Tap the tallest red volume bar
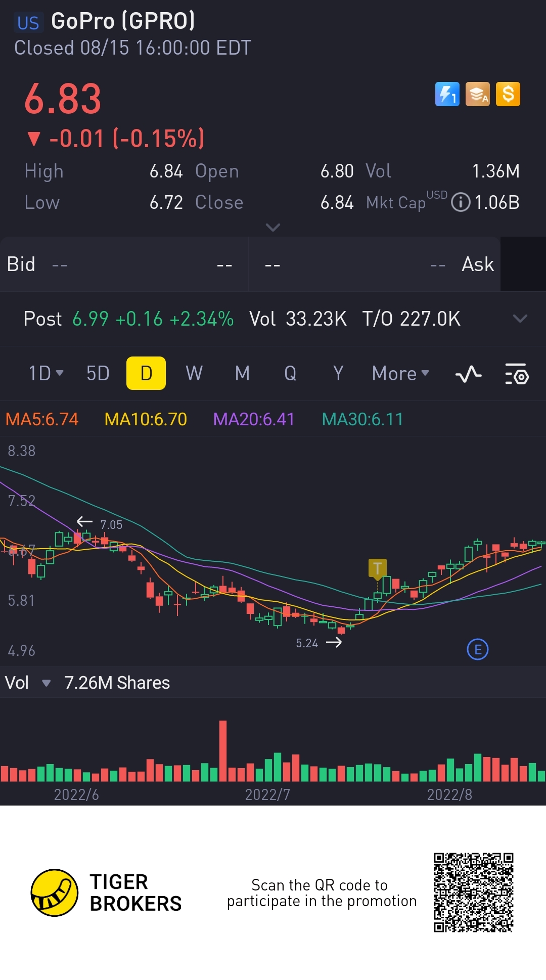546x980 pixels. (x=223, y=751)
